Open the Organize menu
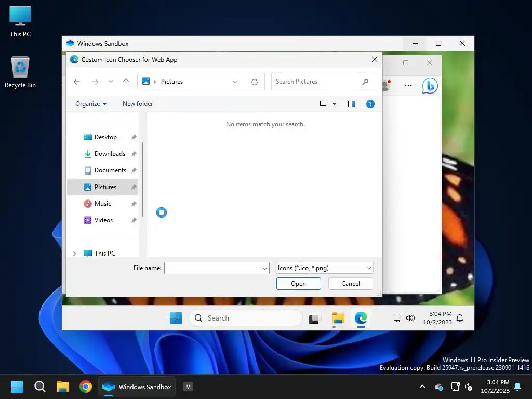The height and width of the screenshot is (399, 532). click(91, 104)
